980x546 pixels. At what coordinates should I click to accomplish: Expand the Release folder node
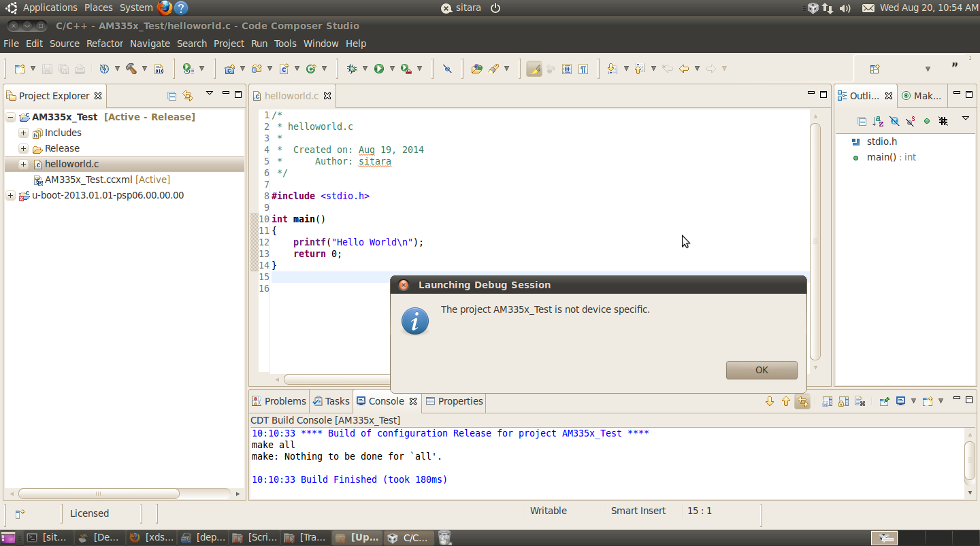[x=23, y=148]
